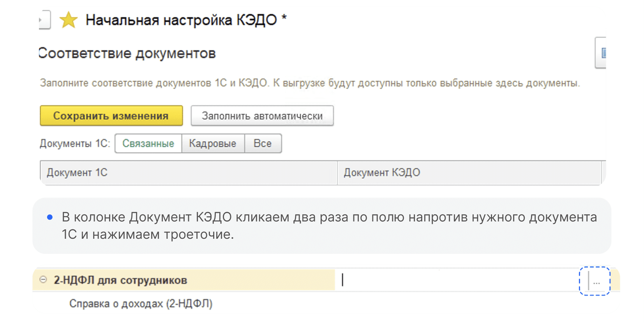Click the Документ КЭДО column header
Viewport: 644px width, 323px height.
(469, 172)
